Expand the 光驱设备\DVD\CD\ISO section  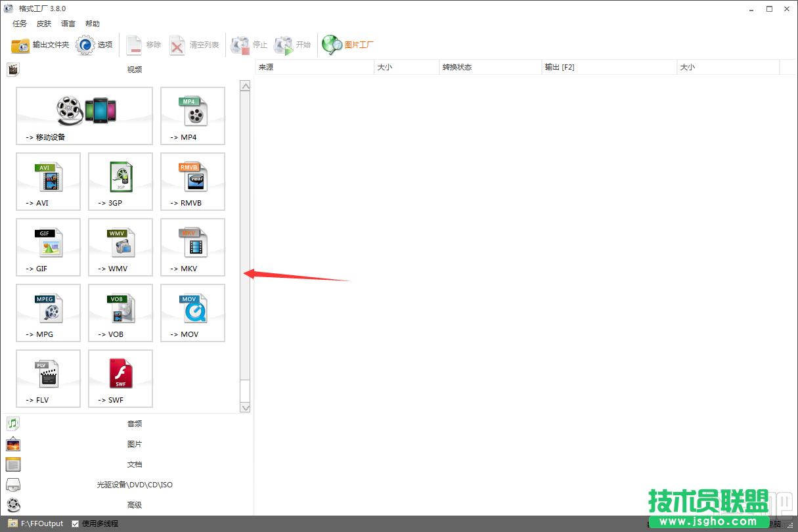point(134,485)
